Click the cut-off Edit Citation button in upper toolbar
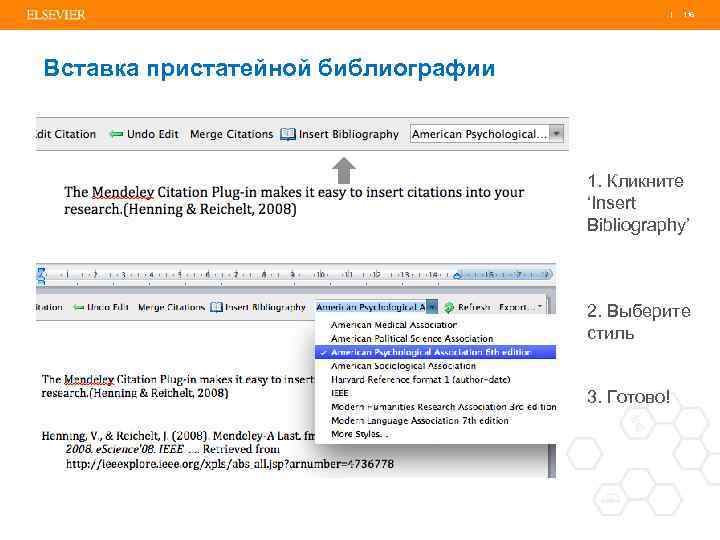 point(66,134)
